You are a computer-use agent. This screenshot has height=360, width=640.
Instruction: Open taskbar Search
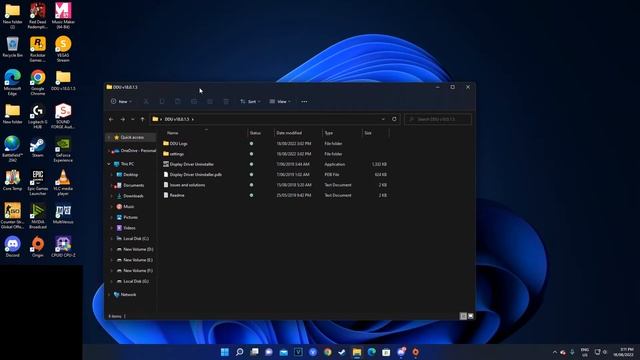[x=240, y=352]
